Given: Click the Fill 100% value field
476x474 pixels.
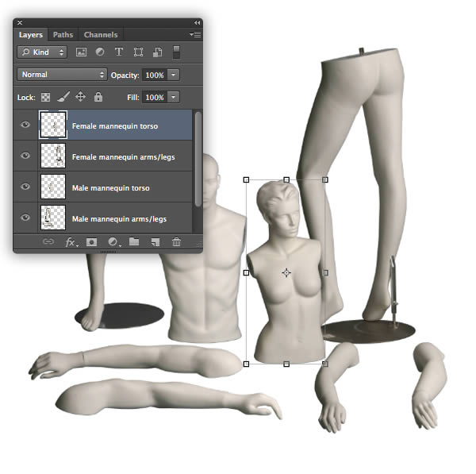Looking at the screenshot, I should 155,97.
